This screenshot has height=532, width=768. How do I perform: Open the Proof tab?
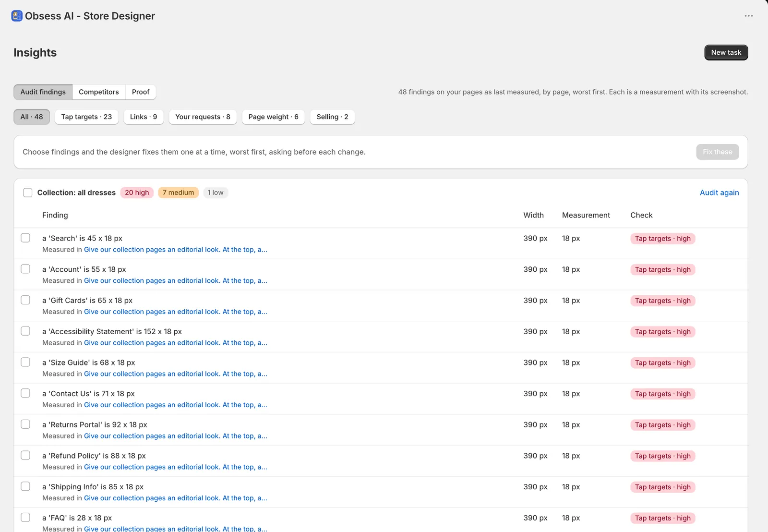click(x=141, y=92)
